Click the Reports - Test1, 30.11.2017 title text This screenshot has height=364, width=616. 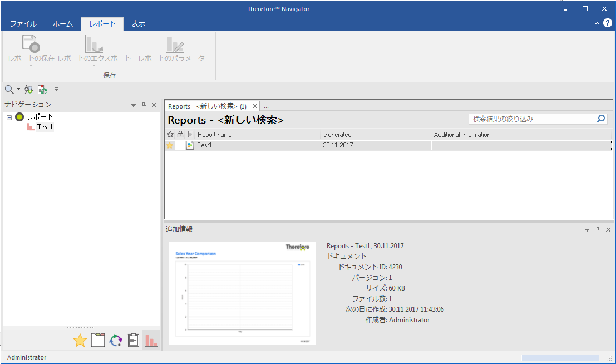365,246
